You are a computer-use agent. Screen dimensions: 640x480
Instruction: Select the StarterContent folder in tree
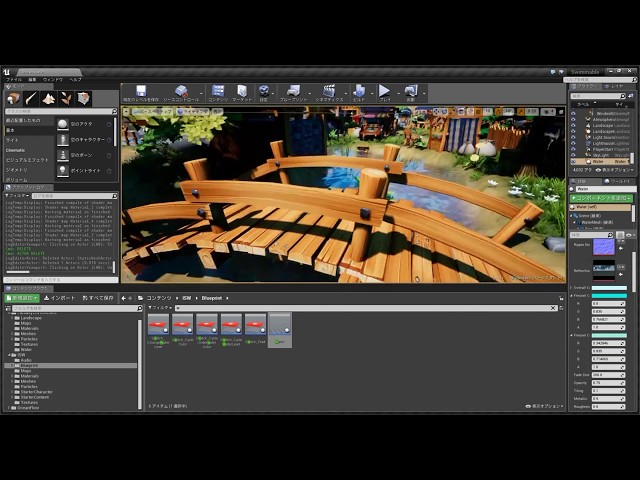(x=35, y=397)
